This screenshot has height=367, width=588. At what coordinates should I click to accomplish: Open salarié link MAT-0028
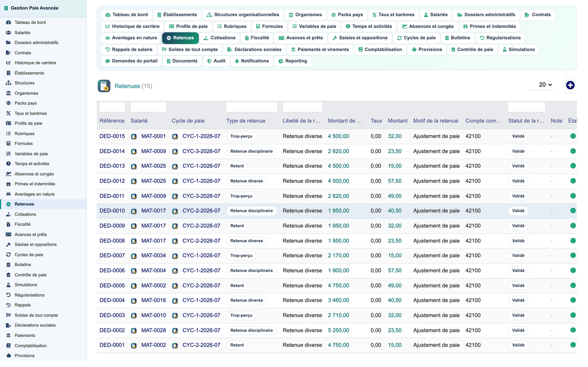153,330
